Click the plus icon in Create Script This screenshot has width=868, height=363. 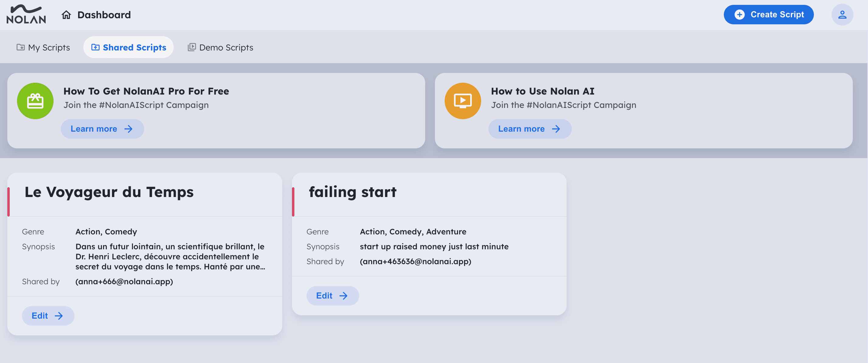(x=739, y=15)
